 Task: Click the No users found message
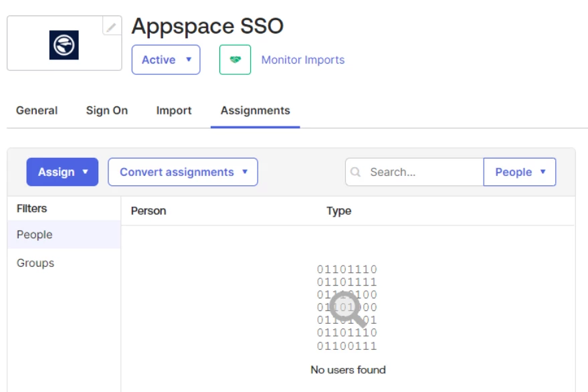[x=348, y=370]
